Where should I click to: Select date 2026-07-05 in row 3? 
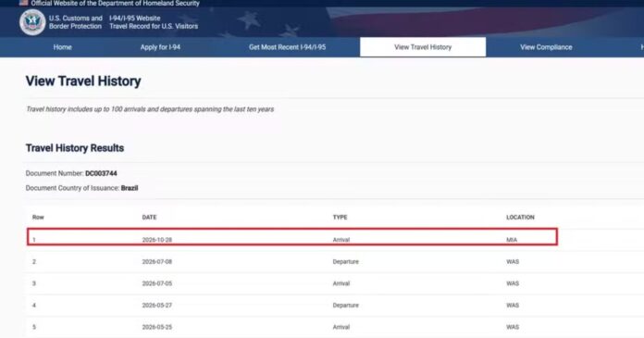(x=157, y=283)
